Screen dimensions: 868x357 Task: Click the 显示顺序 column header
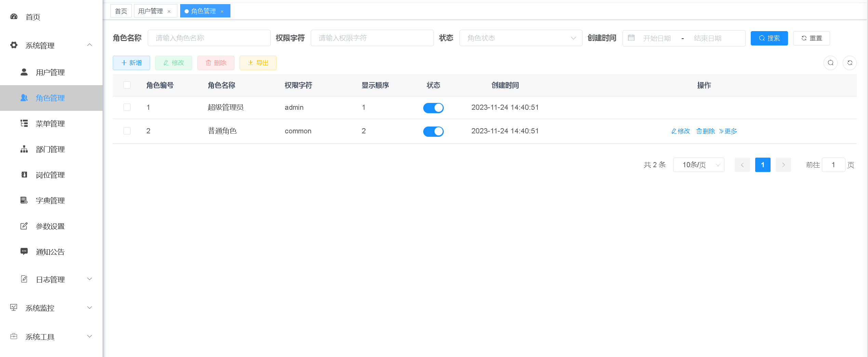[375, 85]
